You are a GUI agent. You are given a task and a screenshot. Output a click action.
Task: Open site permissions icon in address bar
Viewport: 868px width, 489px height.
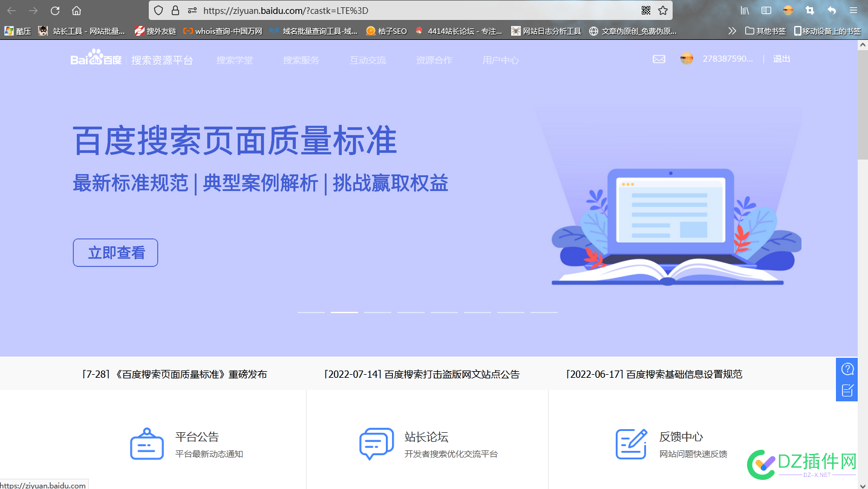point(192,10)
